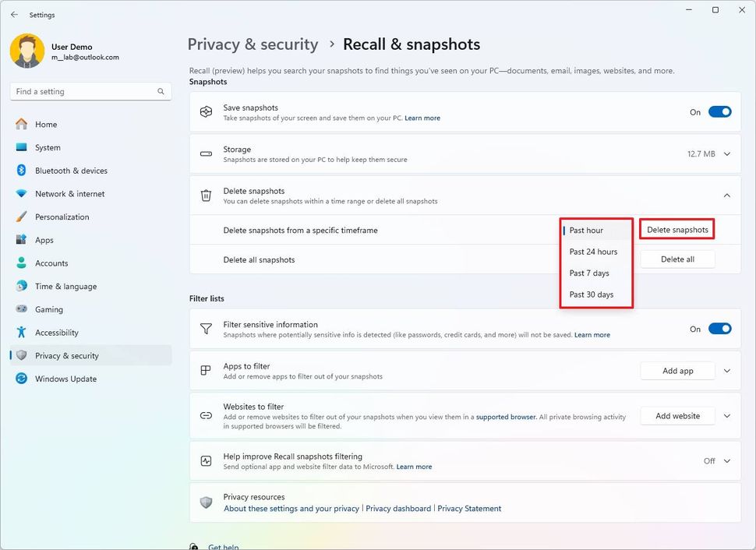
Task: Open Network & internet page
Action: (69, 194)
